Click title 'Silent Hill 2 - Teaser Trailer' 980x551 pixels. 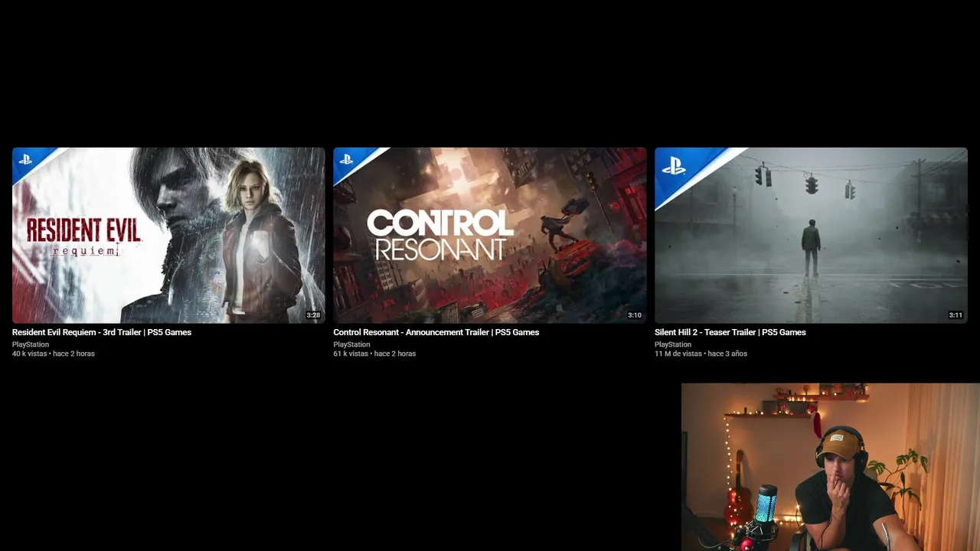pos(730,332)
